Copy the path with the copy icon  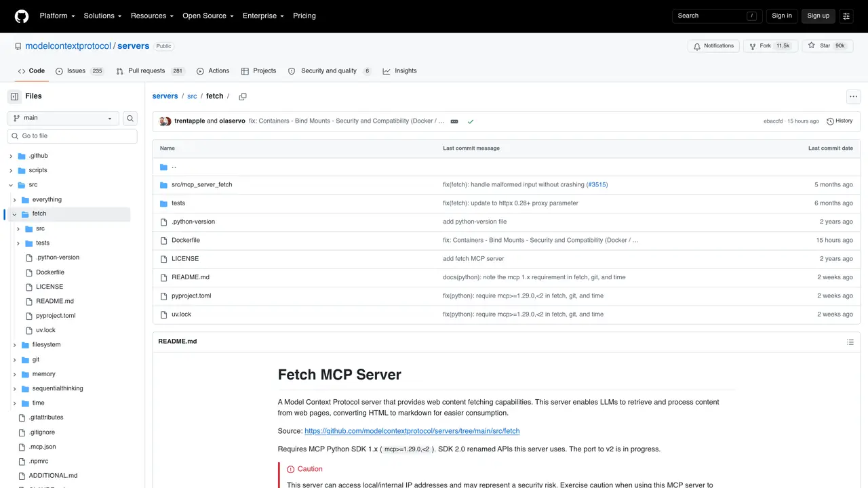(242, 96)
